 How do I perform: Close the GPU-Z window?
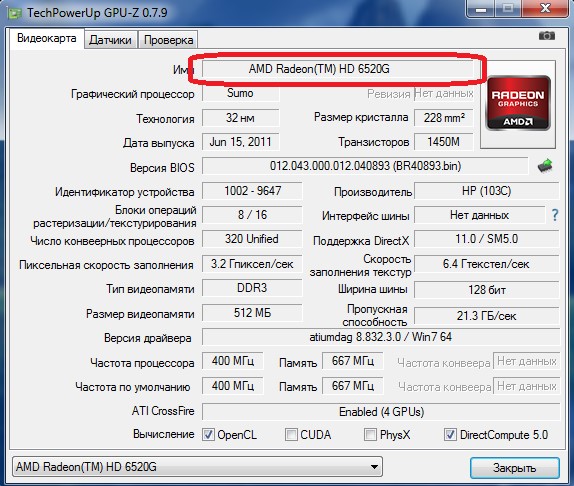pyautogui.click(x=546, y=8)
